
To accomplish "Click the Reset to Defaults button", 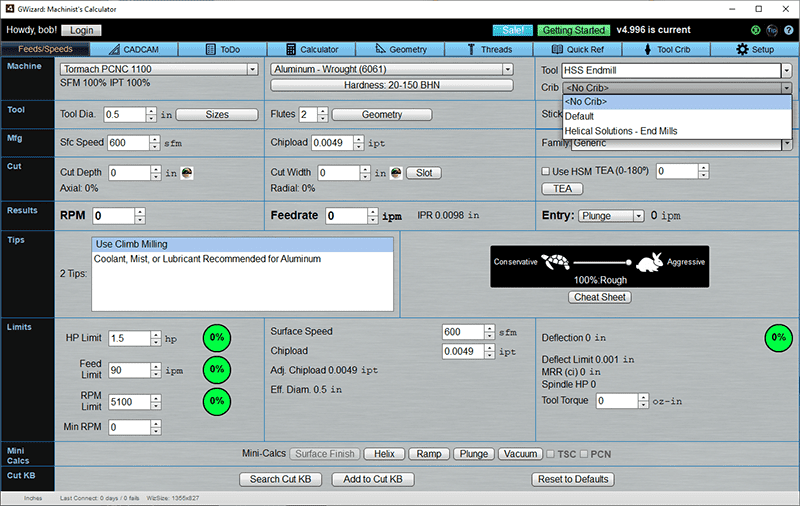I will (572, 479).
